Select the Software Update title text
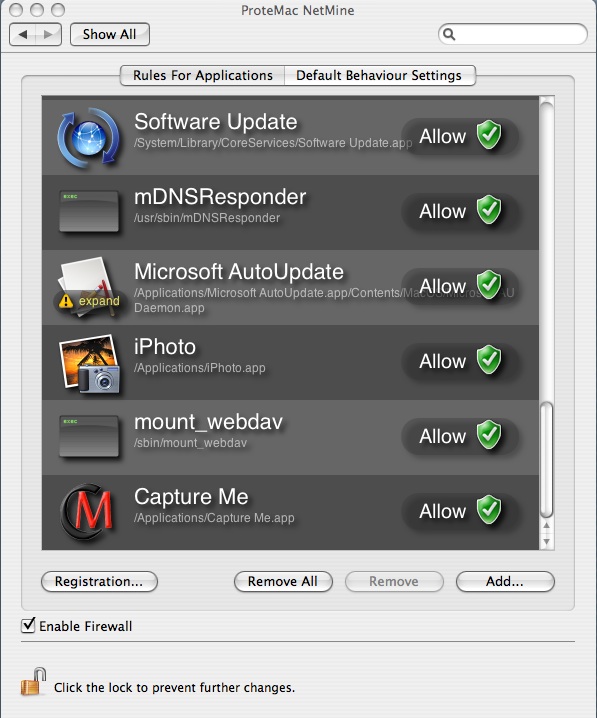This screenshot has width=597, height=718. coord(216,122)
